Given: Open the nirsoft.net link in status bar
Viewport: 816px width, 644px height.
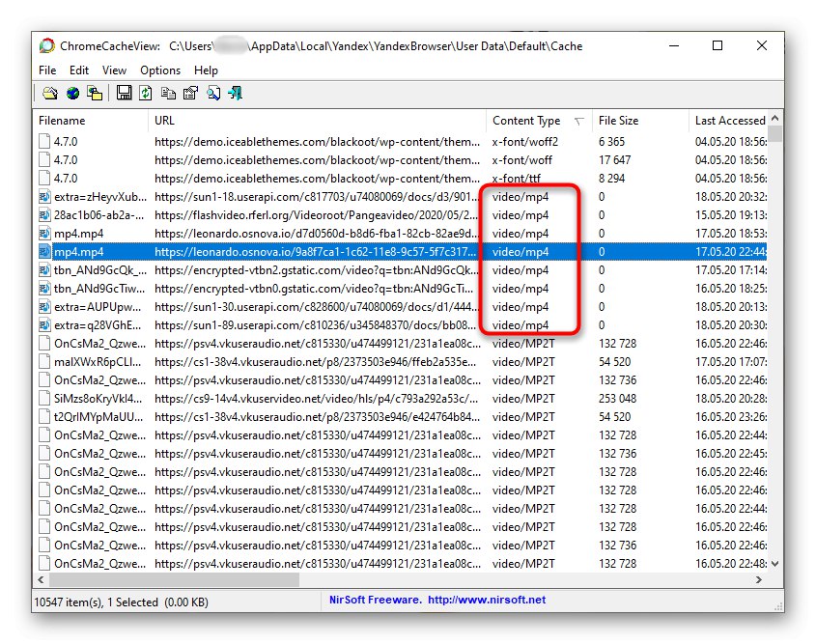Looking at the screenshot, I should (487, 600).
